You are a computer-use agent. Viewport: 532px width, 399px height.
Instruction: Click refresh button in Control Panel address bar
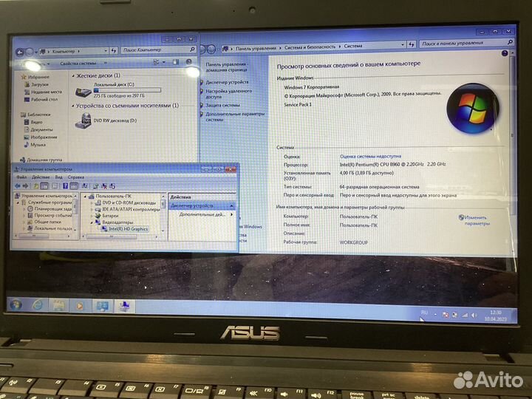412,44
